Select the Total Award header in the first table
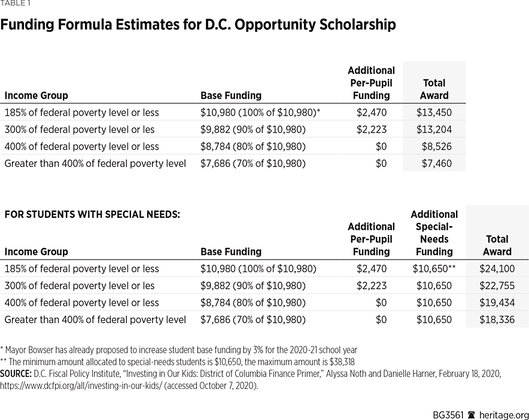 click(x=434, y=89)
